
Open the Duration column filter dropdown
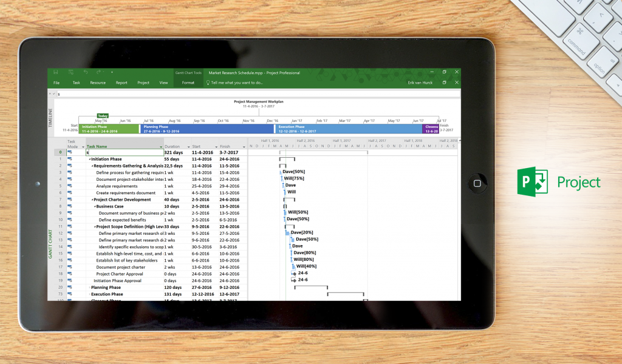point(188,146)
